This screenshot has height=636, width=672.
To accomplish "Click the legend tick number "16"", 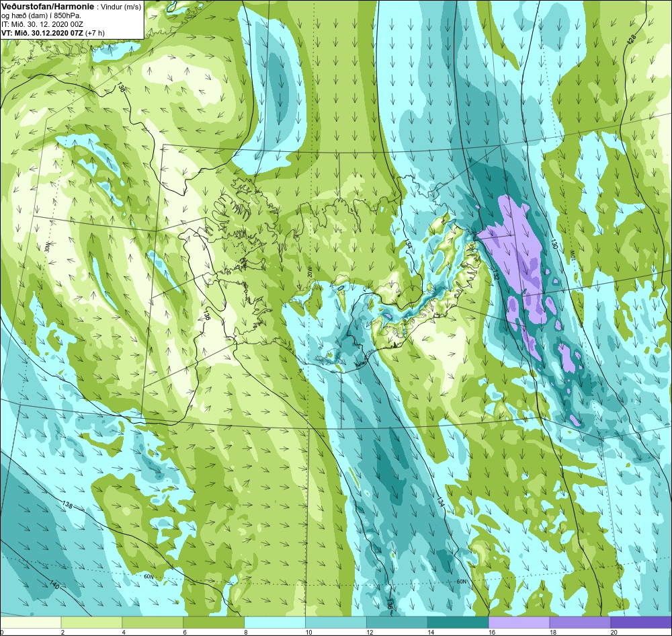I will 492,632.
